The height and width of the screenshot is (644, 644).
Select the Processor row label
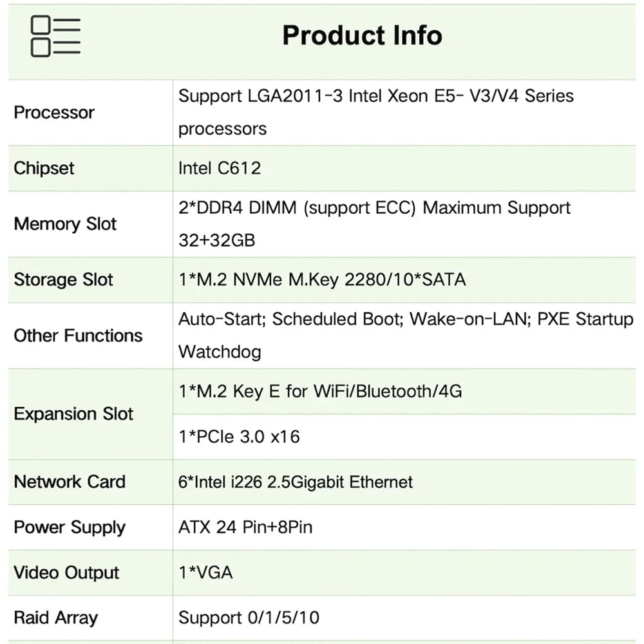click(x=54, y=113)
